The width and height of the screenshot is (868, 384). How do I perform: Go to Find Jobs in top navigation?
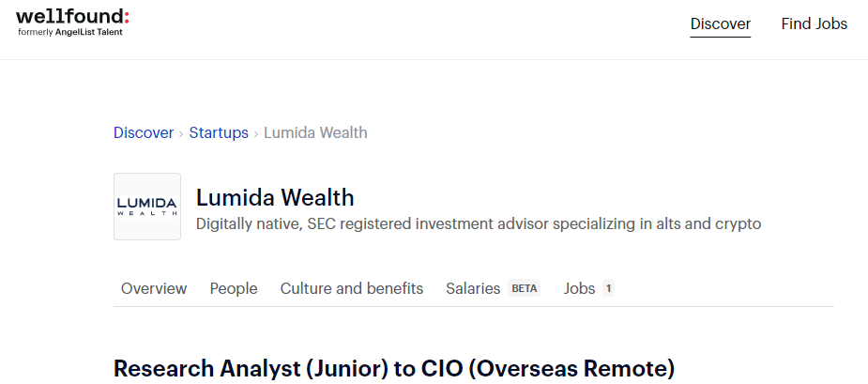(814, 24)
